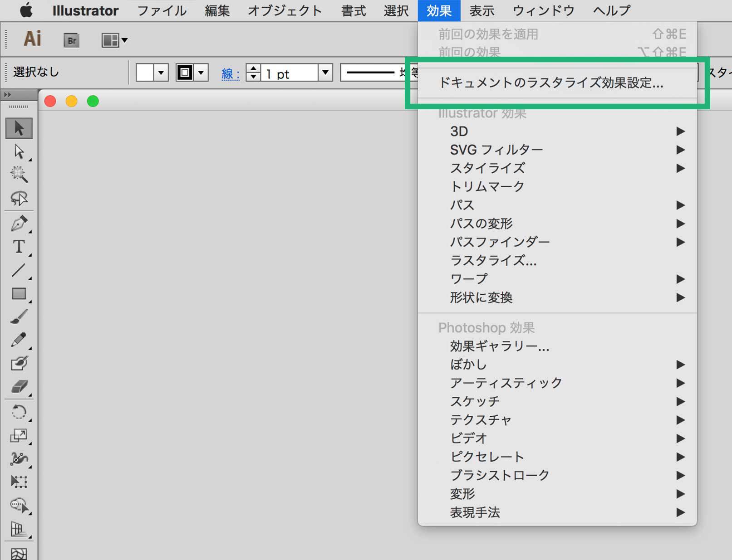Select the Lasso tool
Screen dimensions: 732x560
coord(19,198)
